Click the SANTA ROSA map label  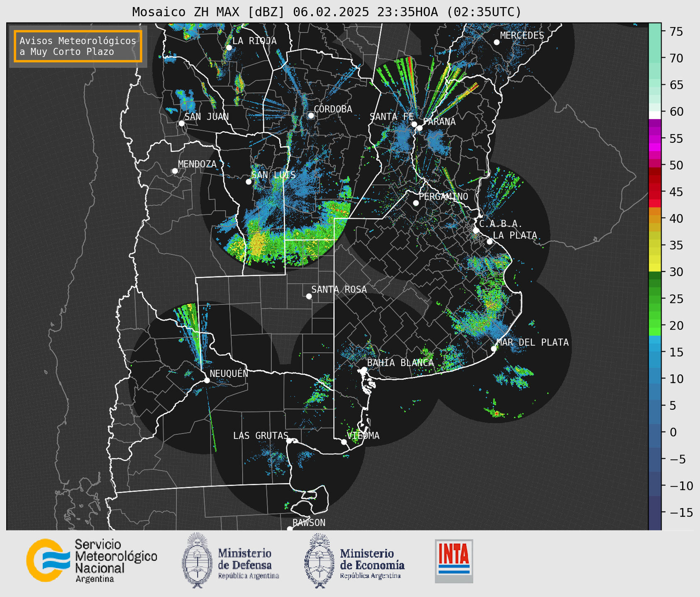tap(339, 289)
